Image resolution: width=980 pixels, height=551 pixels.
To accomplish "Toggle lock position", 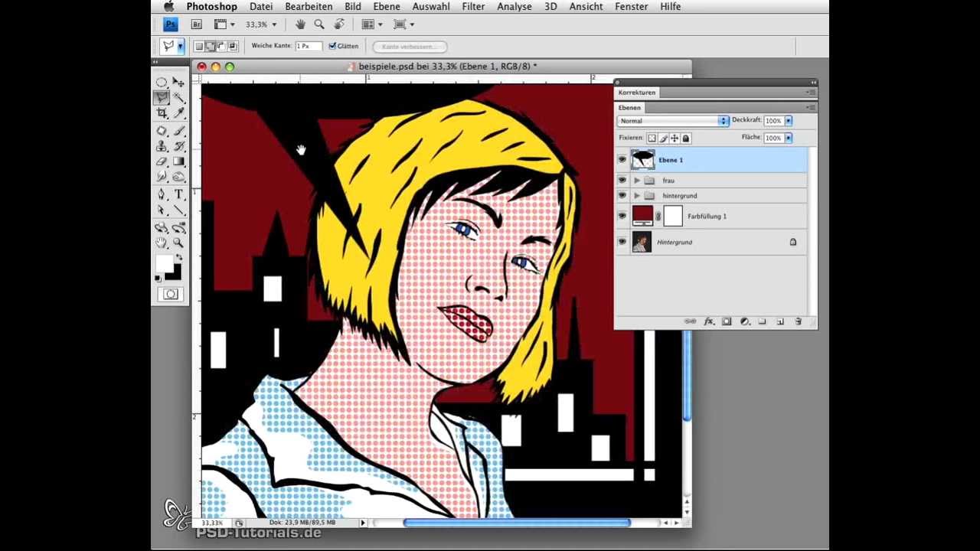I will coord(675,139).
